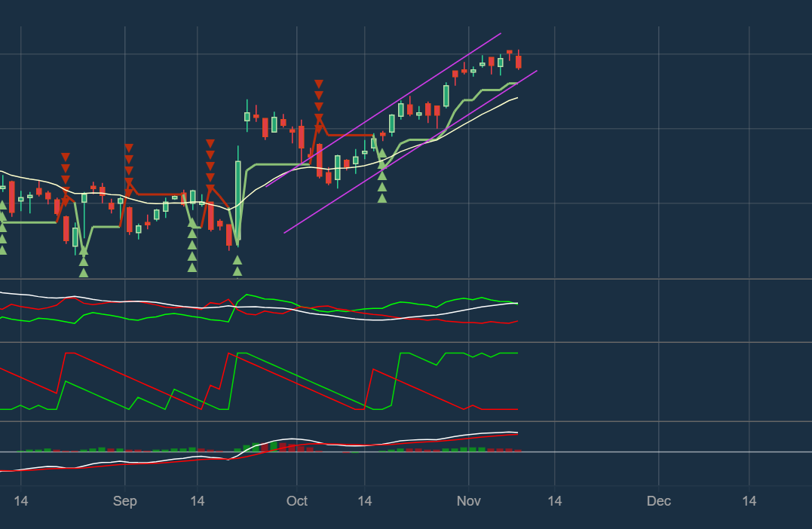Select the bottom green up-arrow below mid-September candles

192,268
